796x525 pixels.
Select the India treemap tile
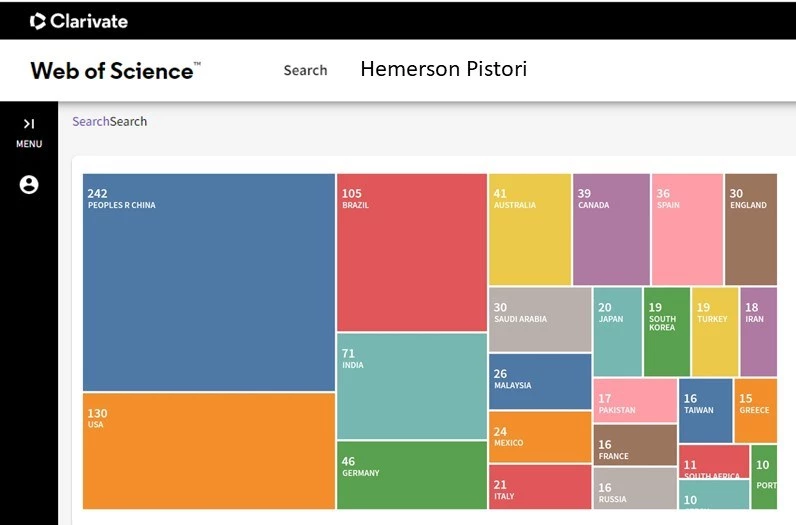coord(411,386)
